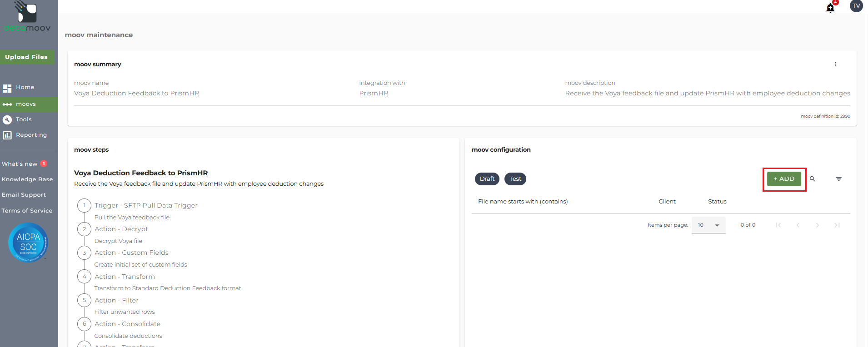Viewport: 868px width, 347px height.
Task: Click the Reporting chart icon
Action: click(x=7, y=135)
